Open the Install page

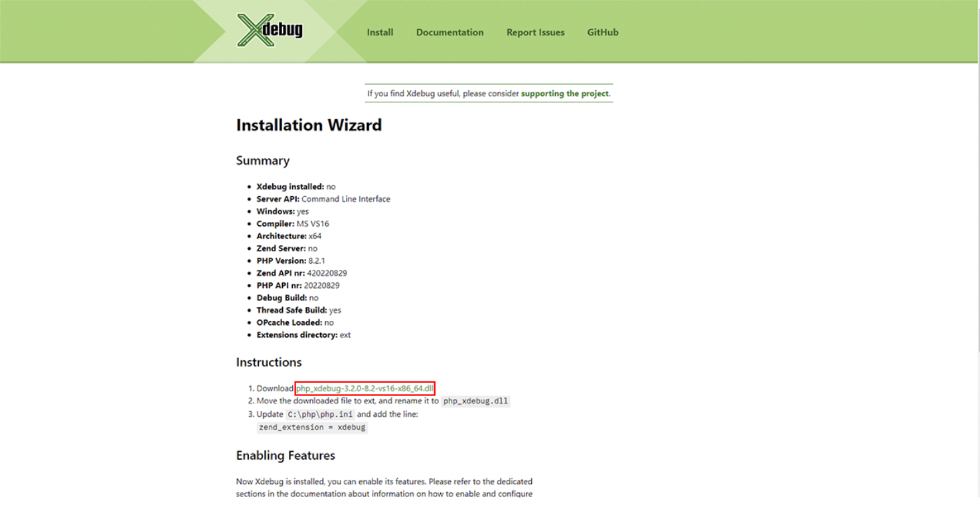[380, 32]
